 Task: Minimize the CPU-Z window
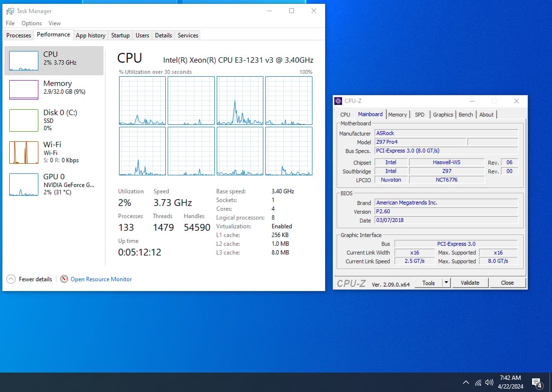click(472, 101)
